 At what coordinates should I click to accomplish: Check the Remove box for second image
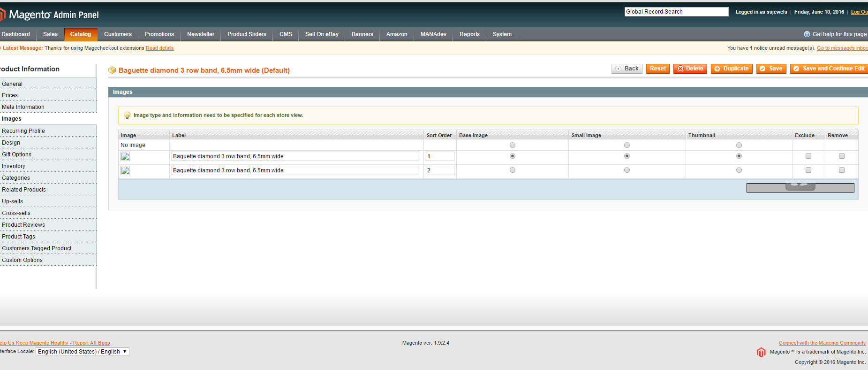point(841,170)
